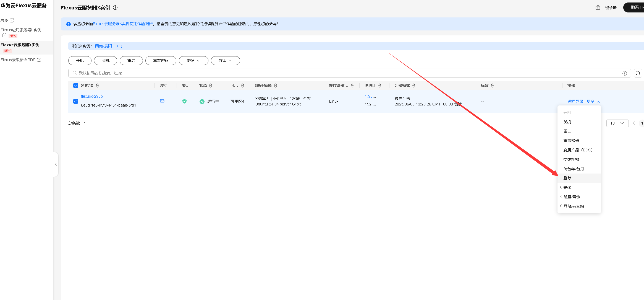Uncheck the flexusx-290b row checkbox
Screen dimensions: 644x300
click(76, 101)
